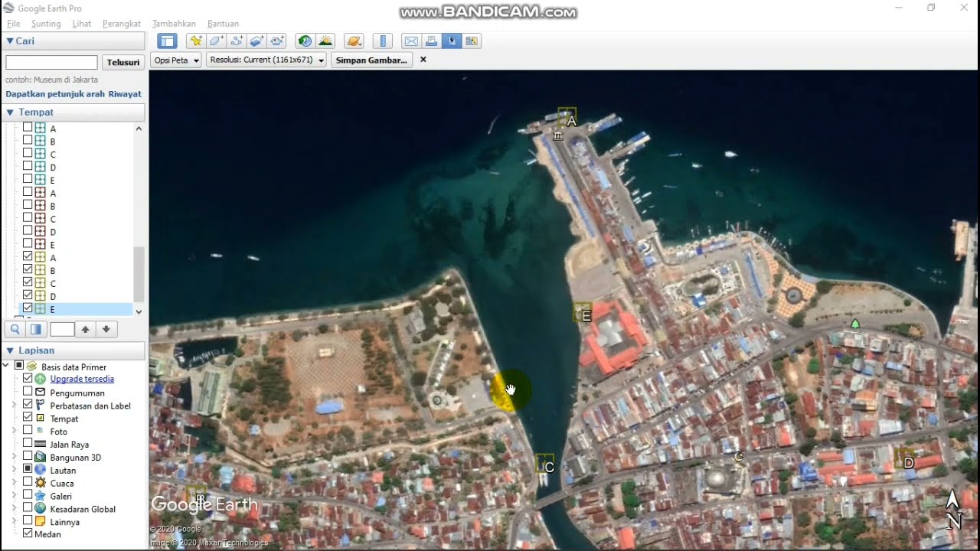Add a polygon with the toolbar tool
The width and height of the screenshot is (980, 551).
(x=217, y=41)
